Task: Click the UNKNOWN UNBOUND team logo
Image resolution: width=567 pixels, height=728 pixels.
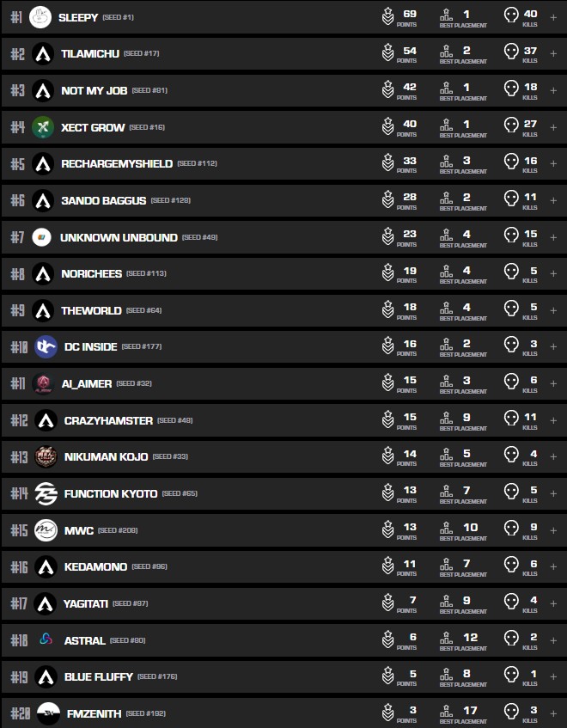Action: [x=41, y=237]
